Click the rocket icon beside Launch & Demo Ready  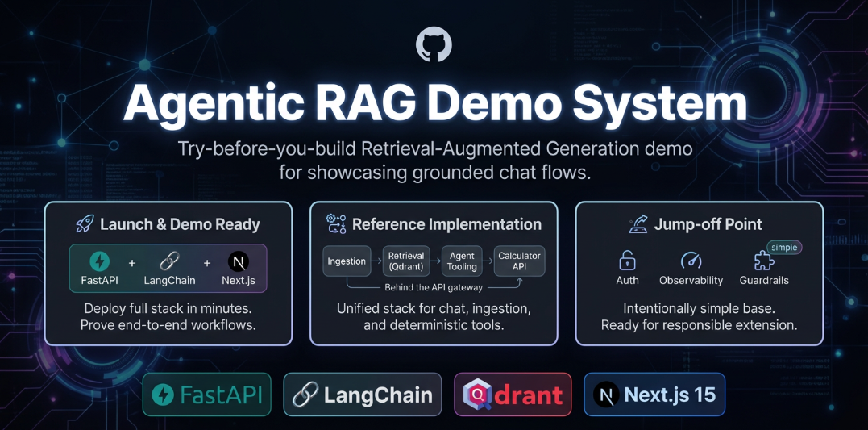(85, 224)
